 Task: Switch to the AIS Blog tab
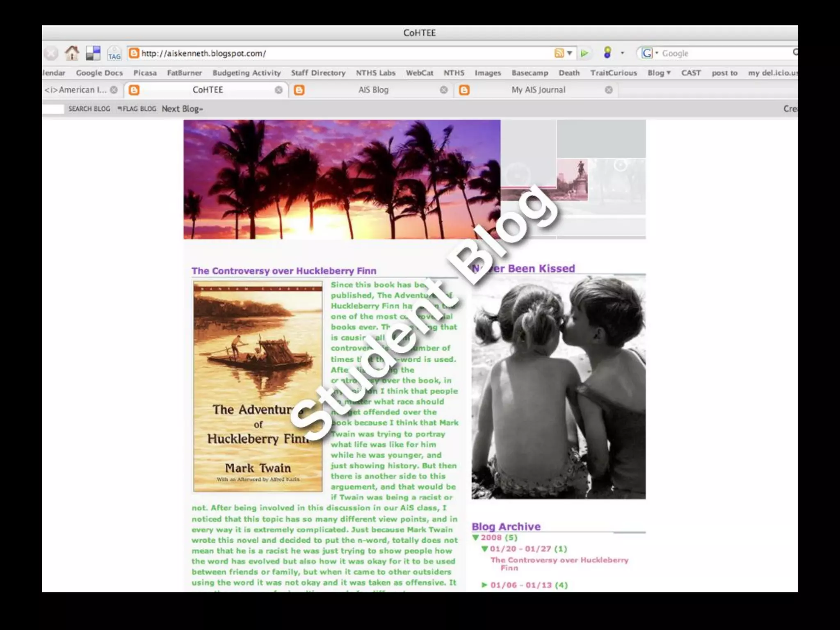[x=373, y=90]
